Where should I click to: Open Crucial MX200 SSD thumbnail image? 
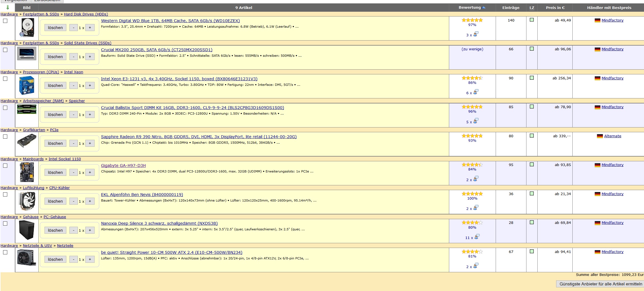point(27,53)
